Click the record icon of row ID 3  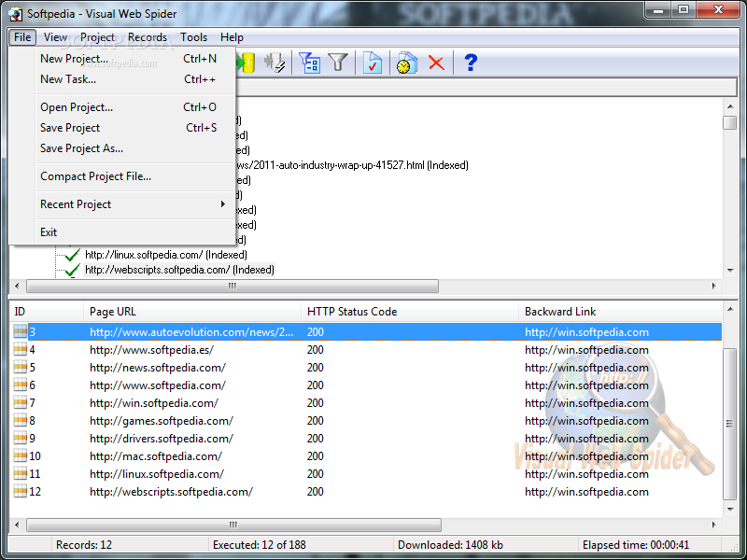[x=20, y=332]
